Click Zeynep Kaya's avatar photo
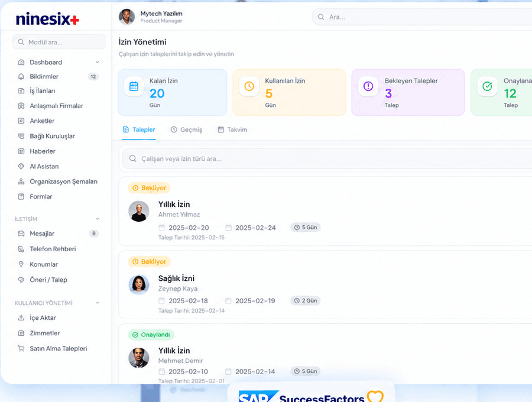Image resolution: width=532 pixels, height=402 pixels. click(139, 284)
